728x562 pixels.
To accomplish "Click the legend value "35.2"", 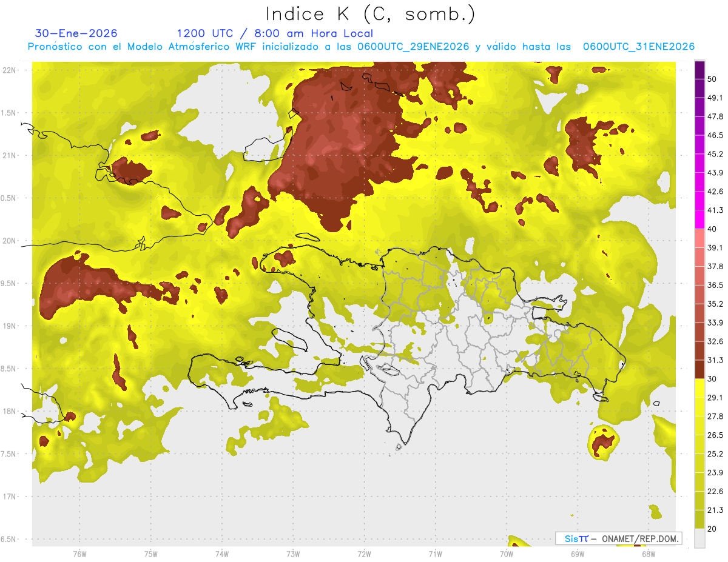I will point(715,304).
